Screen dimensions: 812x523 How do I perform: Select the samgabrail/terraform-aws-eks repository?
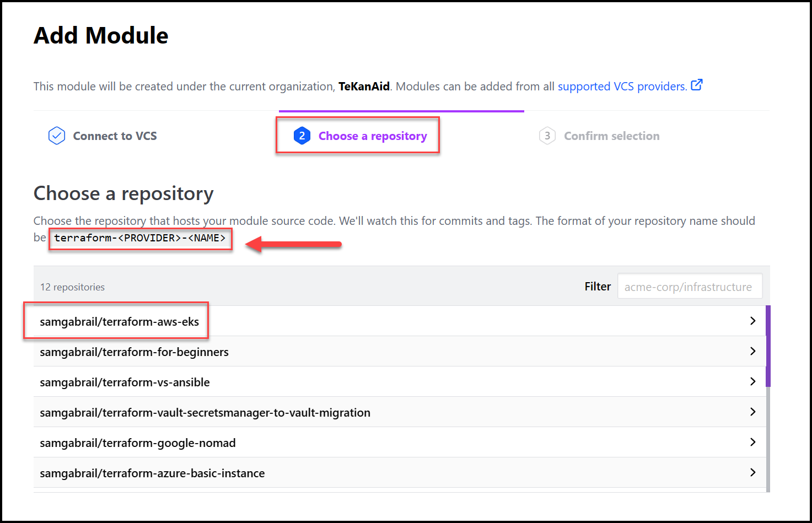(x=400, y=321)
